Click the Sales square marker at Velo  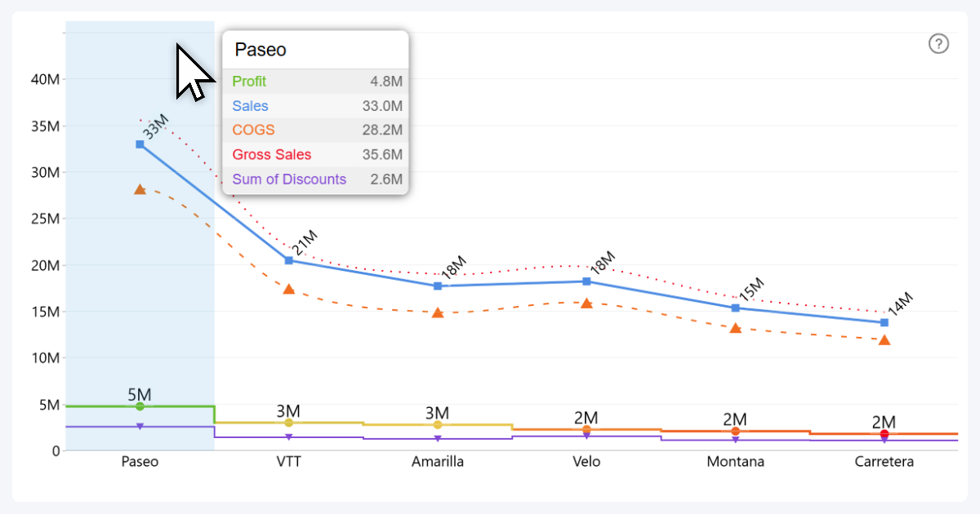586,281
